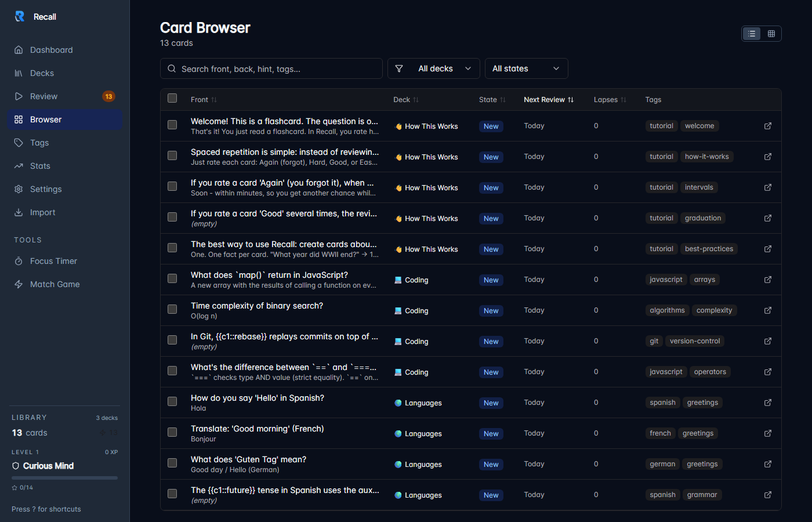The height and width of the screenshot is (522, 812).
Task: Check the 'Spaced repetition is simple' row
Action: click(172, 155)
